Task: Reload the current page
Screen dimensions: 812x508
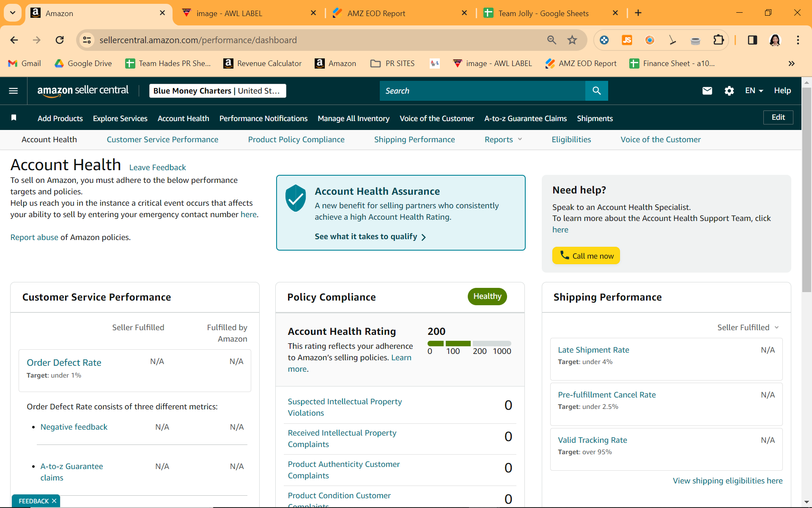Action: pyautogui.click(x=60, y=40)
